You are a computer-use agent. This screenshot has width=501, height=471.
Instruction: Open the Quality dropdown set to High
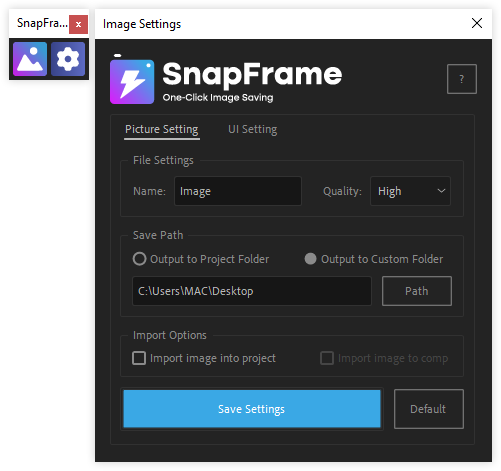point(410,191)
